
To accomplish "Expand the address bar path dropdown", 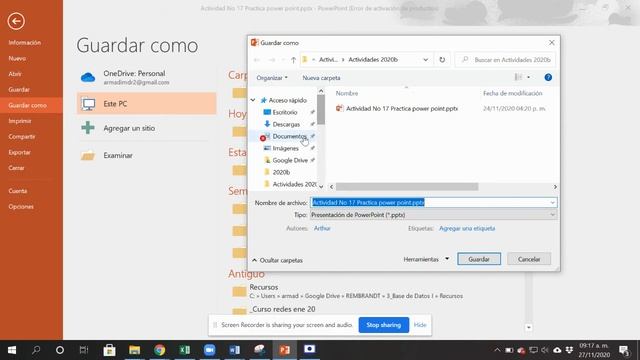I will [x=425, y=60].
